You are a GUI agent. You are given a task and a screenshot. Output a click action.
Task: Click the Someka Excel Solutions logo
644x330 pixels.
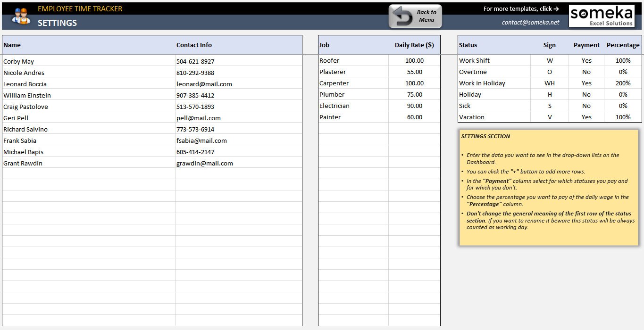pyautogui.click(x=602, y=15)
